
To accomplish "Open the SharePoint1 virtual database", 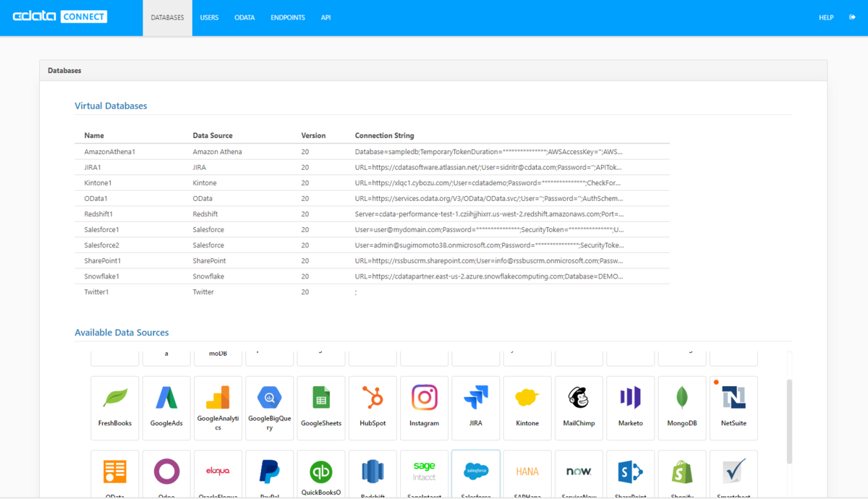I will 372,260.
